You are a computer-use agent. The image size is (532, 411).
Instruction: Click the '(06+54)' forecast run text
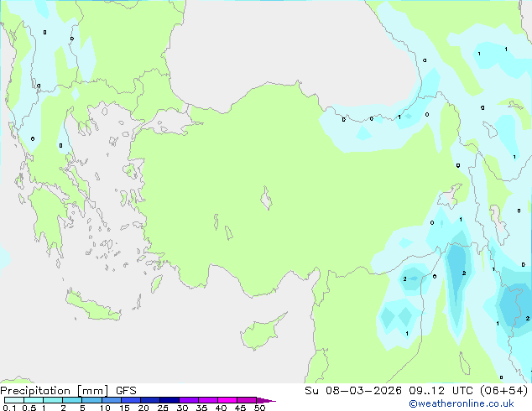pyautogui.click(x=504, y=391)
